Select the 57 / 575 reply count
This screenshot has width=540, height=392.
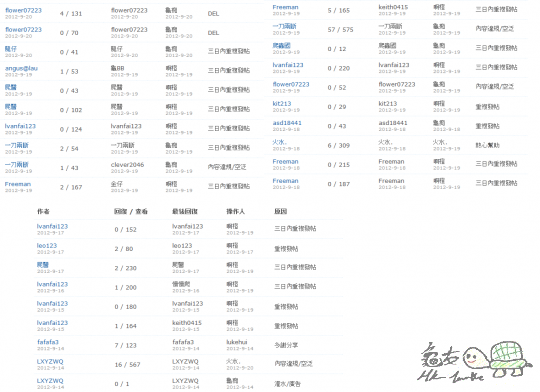click(340, 30)
